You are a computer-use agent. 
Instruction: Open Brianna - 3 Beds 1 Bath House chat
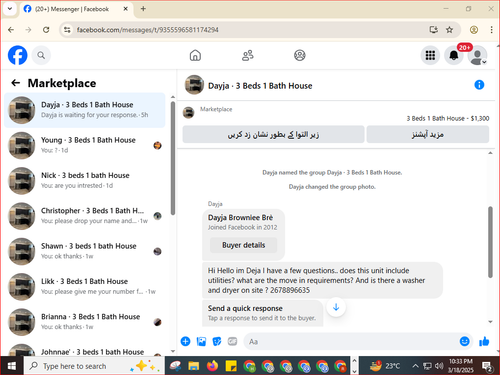click(x=85, y=322)
